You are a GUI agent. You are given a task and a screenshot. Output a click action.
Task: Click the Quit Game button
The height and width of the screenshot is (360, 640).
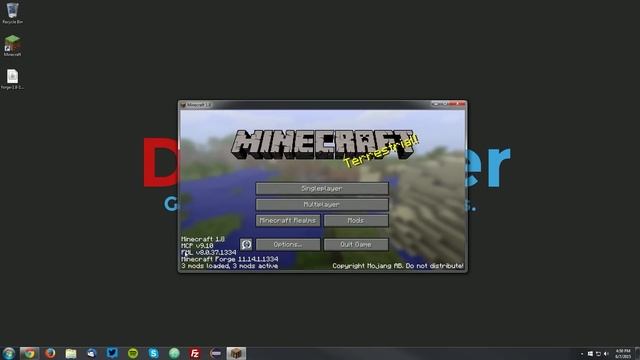click(x=356, y=244)
